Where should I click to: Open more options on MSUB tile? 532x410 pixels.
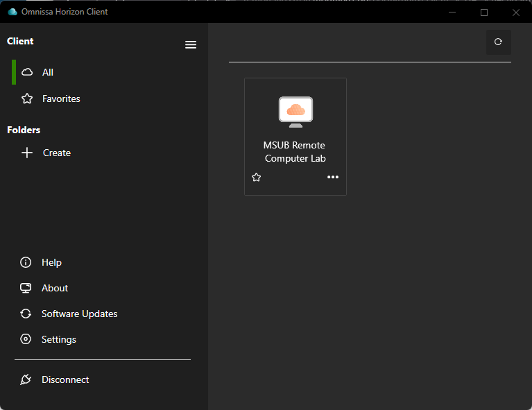pyautogui.click(x=333, y=178)
